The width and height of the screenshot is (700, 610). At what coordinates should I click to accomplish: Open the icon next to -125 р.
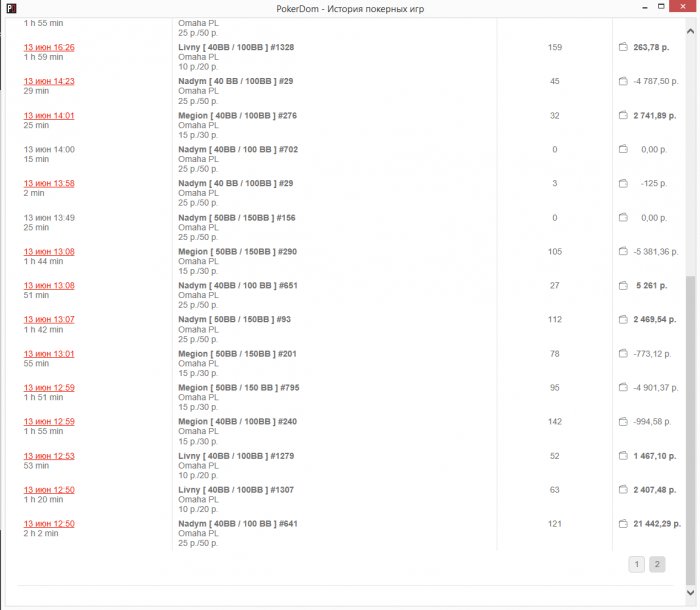coord(622,183)
